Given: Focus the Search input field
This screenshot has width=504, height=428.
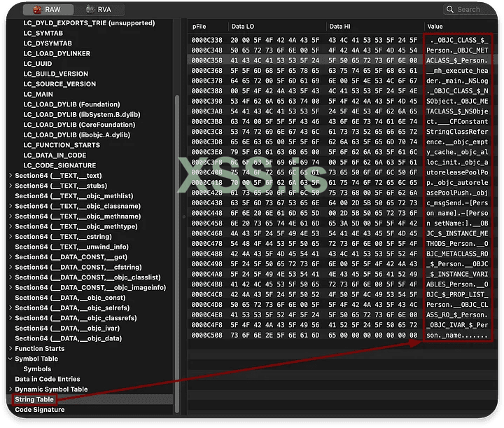Looking at the screenshot, I should 470,9.
